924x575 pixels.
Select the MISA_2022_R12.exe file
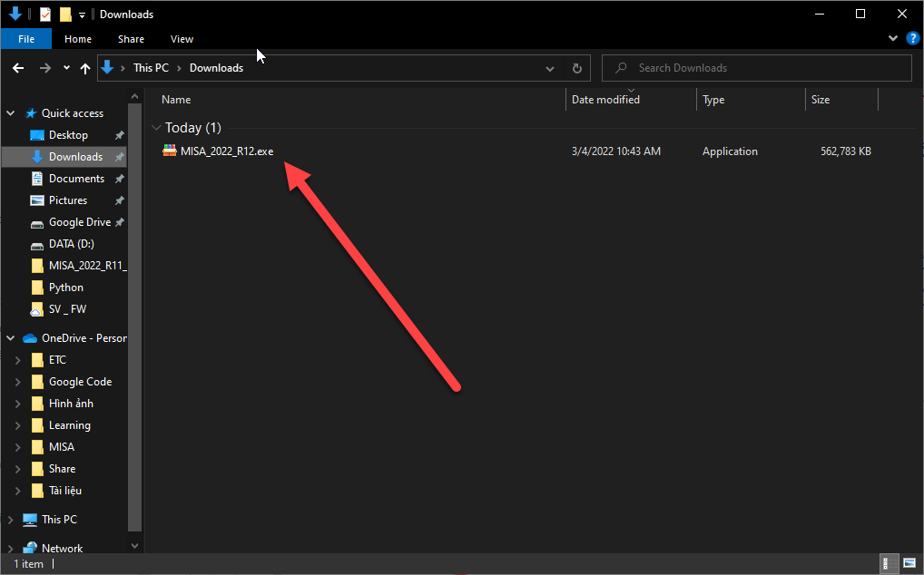tap(227, 151)
